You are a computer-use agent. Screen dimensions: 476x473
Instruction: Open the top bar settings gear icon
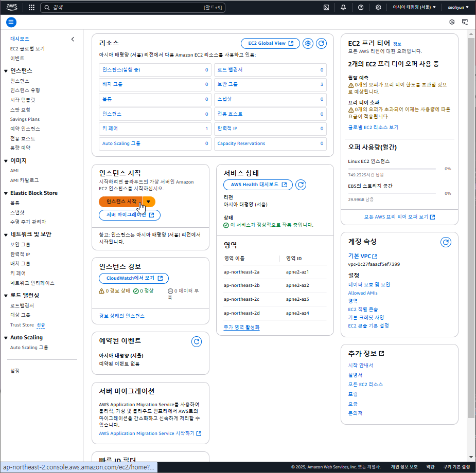pos(378,7)
